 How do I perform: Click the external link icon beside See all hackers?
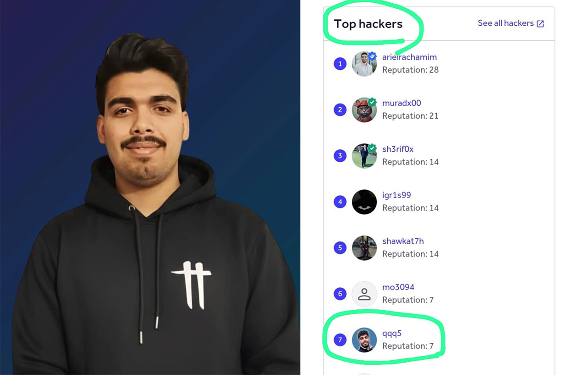point(540,24)
